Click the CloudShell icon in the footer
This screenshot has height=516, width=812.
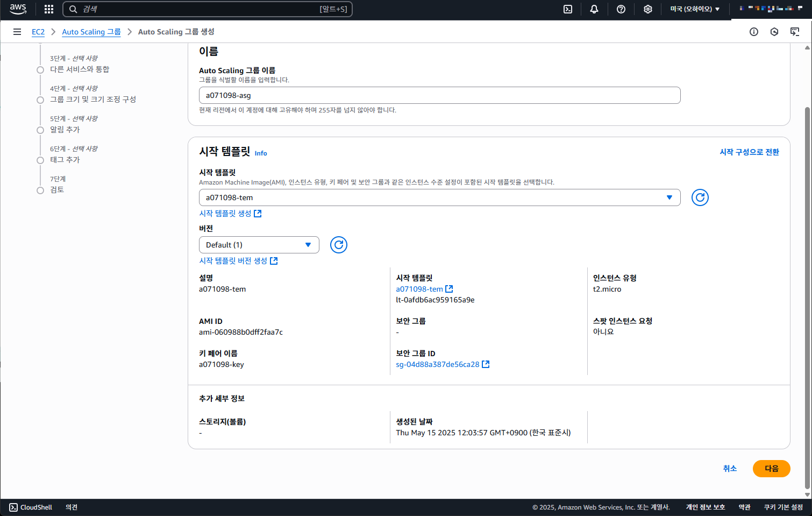13,507
